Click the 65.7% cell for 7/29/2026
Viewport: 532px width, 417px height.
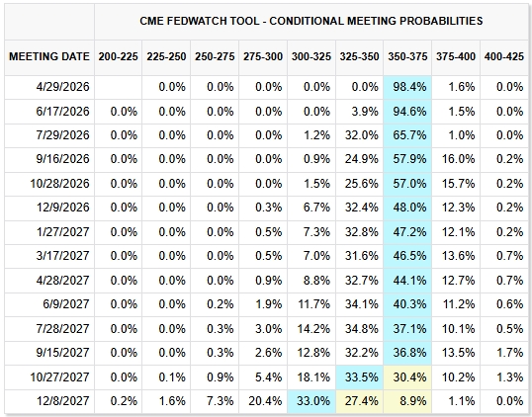pyautogui.click(x=407, y=135)
